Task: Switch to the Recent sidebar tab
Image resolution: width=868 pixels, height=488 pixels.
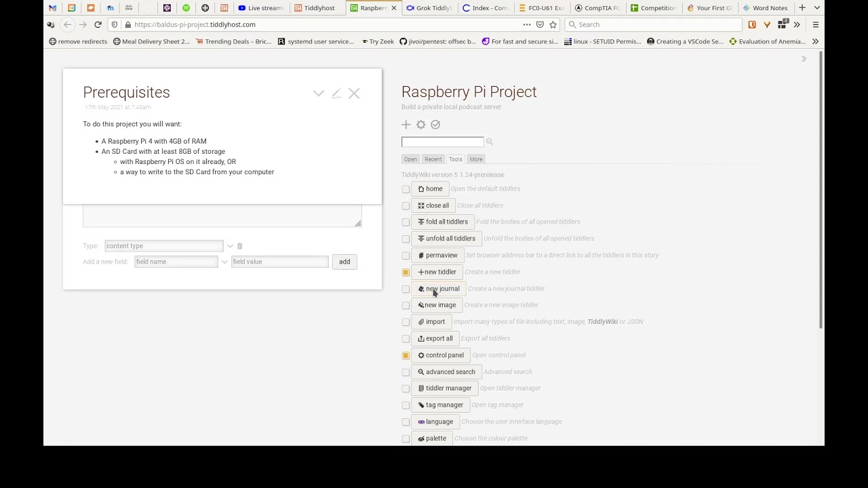Action: [x=433, y=159]
